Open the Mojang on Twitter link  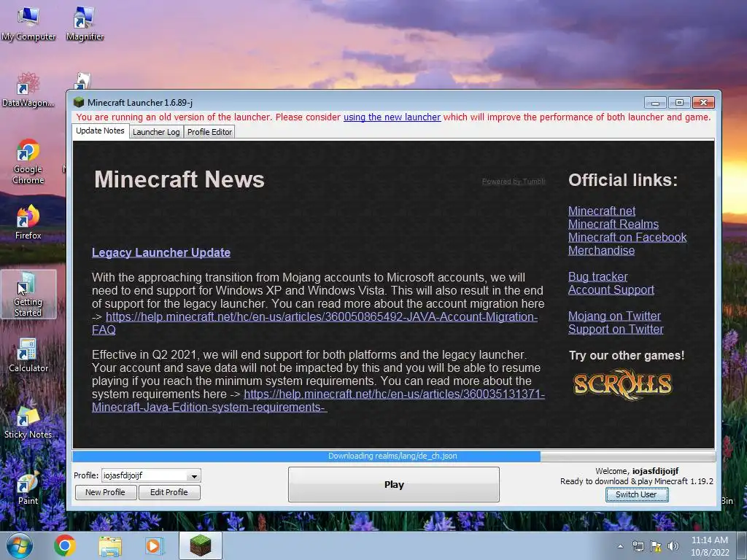pos(614,316)
